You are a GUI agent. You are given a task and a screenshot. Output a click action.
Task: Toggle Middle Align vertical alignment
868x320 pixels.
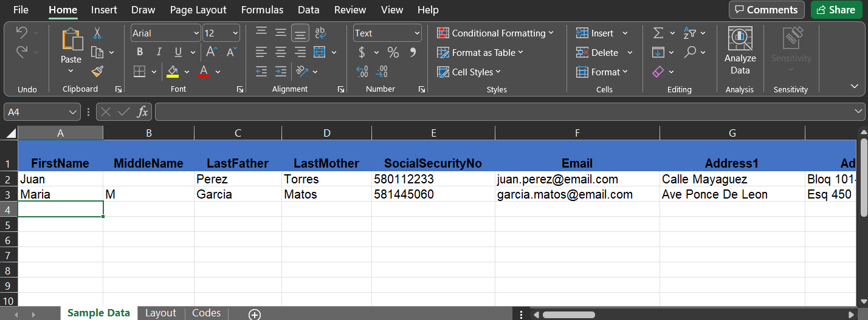281,33
